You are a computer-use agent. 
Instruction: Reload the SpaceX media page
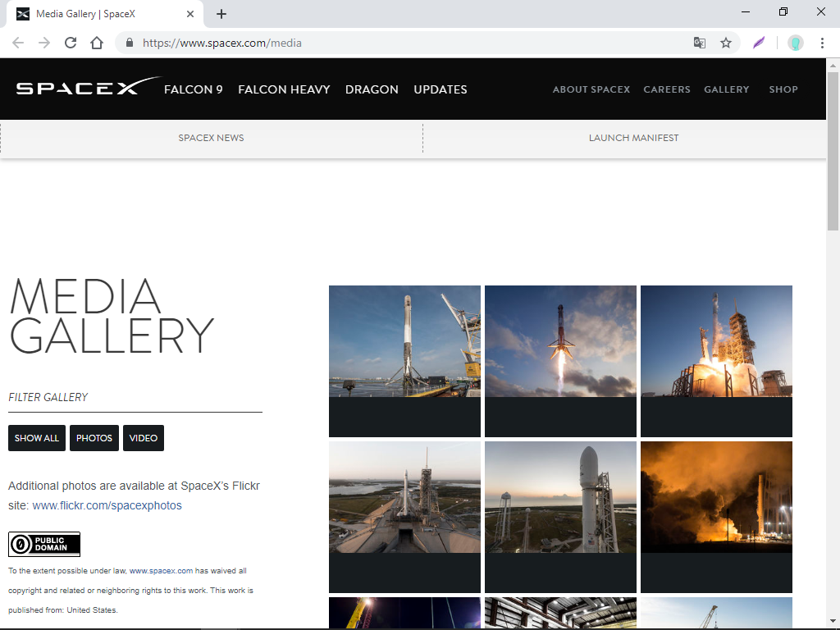[71, 43]
